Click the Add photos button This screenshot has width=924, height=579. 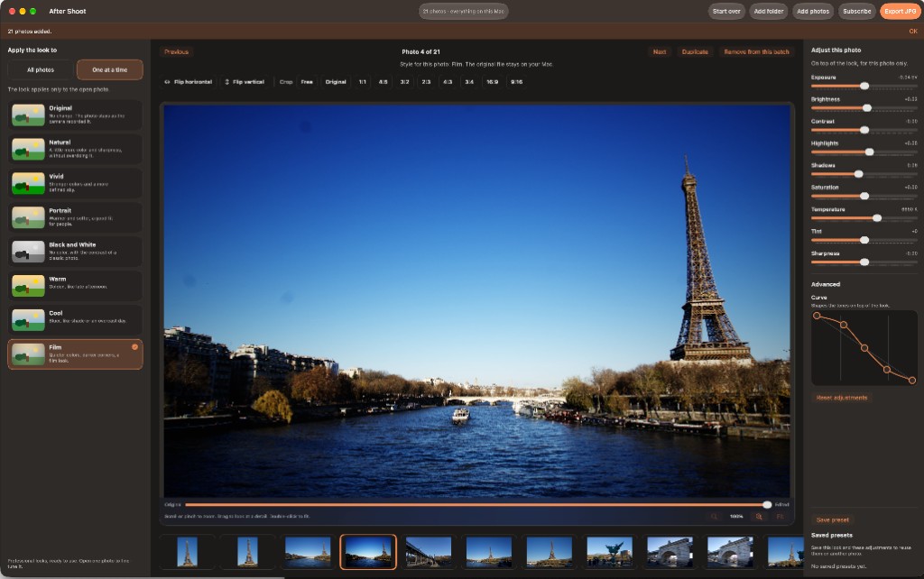813,11
